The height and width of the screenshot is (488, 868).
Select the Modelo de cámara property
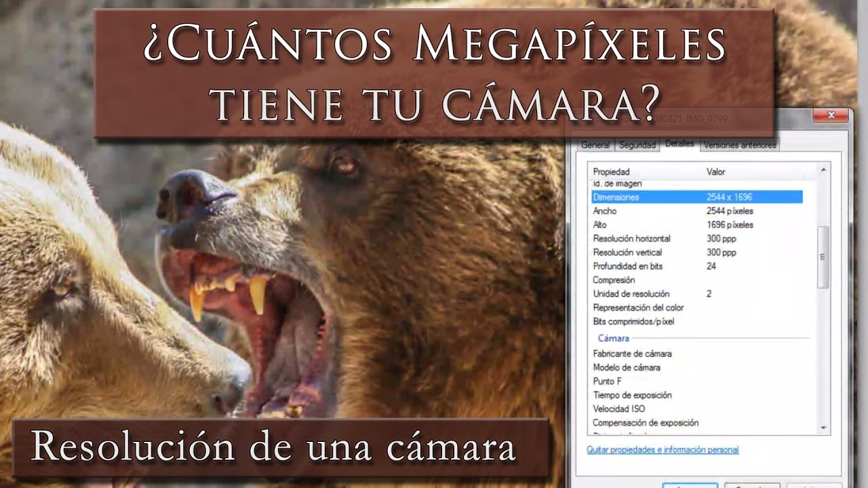(x=627, y=367)
